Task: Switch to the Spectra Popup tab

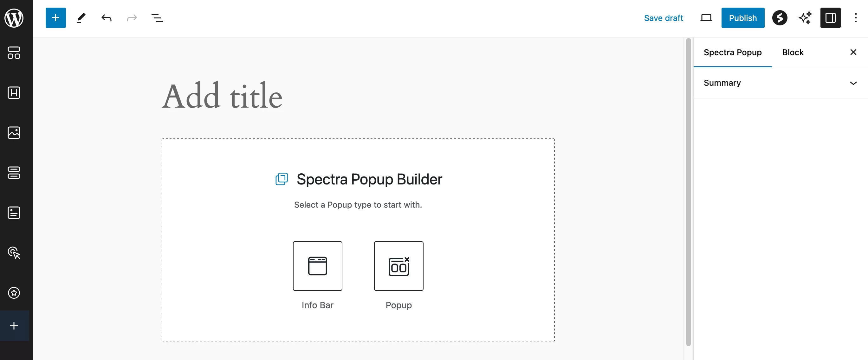Action: pos(732,52)
